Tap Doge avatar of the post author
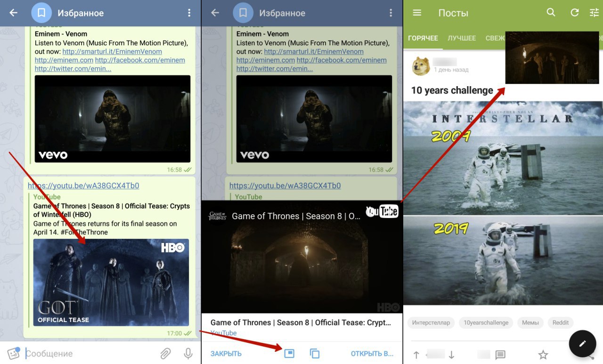The height and width of the screenshot is (364, 603). [421, 66]
